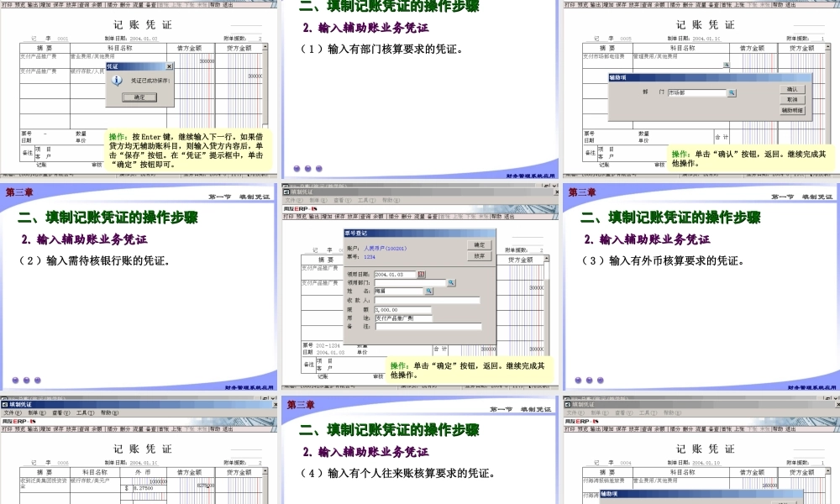Open the 部门 department lookup in 辅助项 dialog

click(732, 92)
